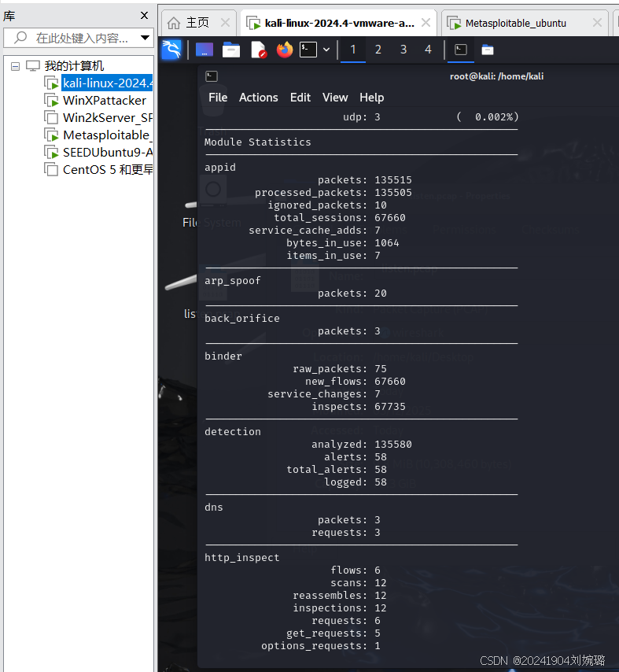This screenshot has width=619, height=672.
Task: Open the Edit menu in terminal
Action: (x=300, y=98)
